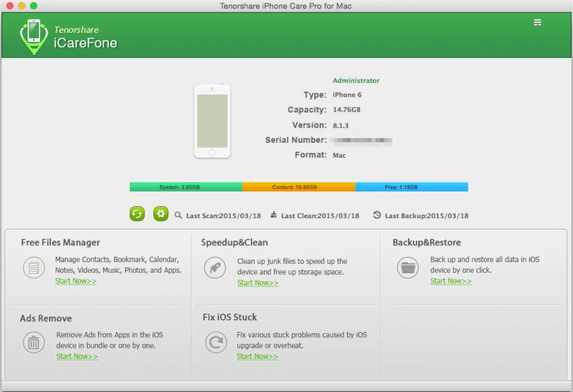Click the Administrator device name
The width and height of the screenshot is (573, 392).
pyautogui.click(x=356, y=81)
